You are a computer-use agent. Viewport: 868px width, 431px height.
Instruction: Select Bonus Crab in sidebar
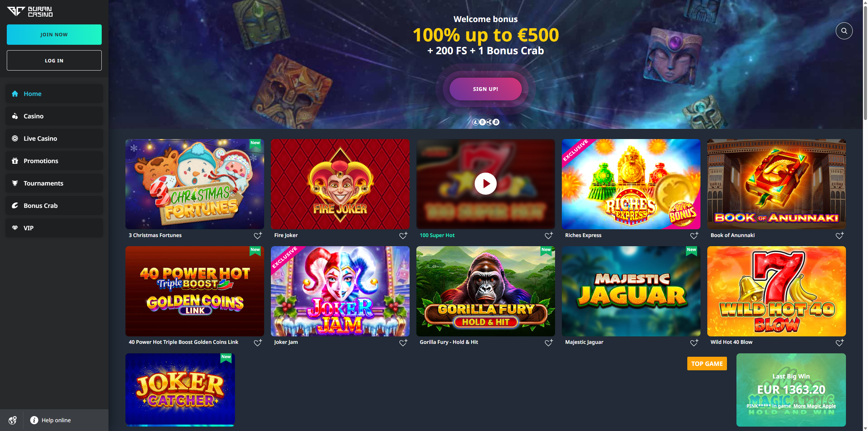54,205
